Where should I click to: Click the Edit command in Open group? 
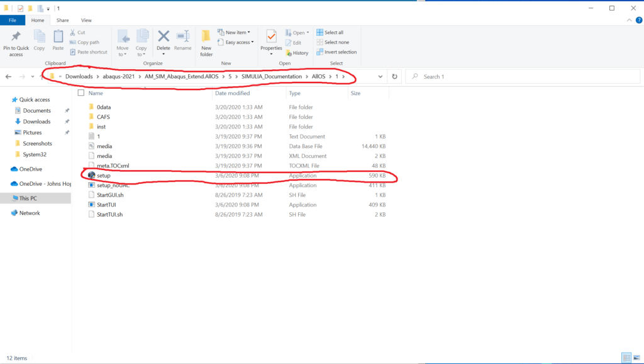[x=293, y=43]
